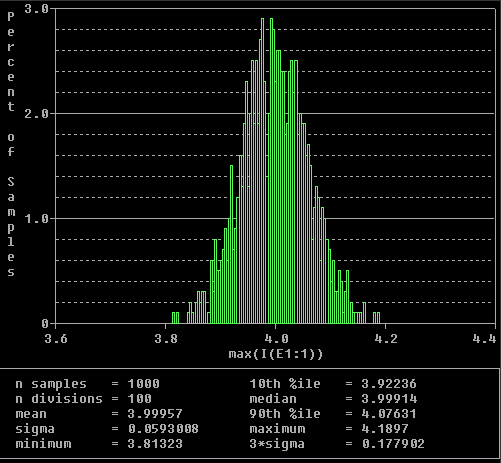Click the x-axis tick label 3.8
This screenshot has width=501, height=463.
click(x=166, y=339)
